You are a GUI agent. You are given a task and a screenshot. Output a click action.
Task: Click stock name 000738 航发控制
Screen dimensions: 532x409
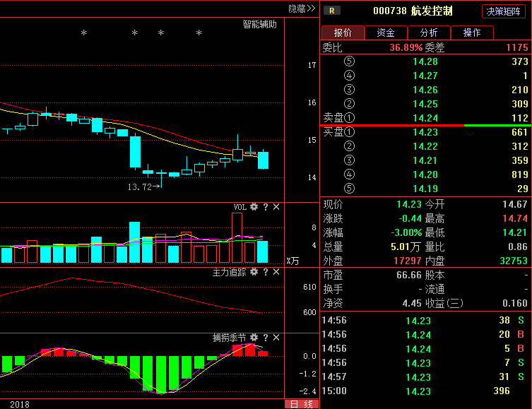pyautogui.click(x=413, y=11)
